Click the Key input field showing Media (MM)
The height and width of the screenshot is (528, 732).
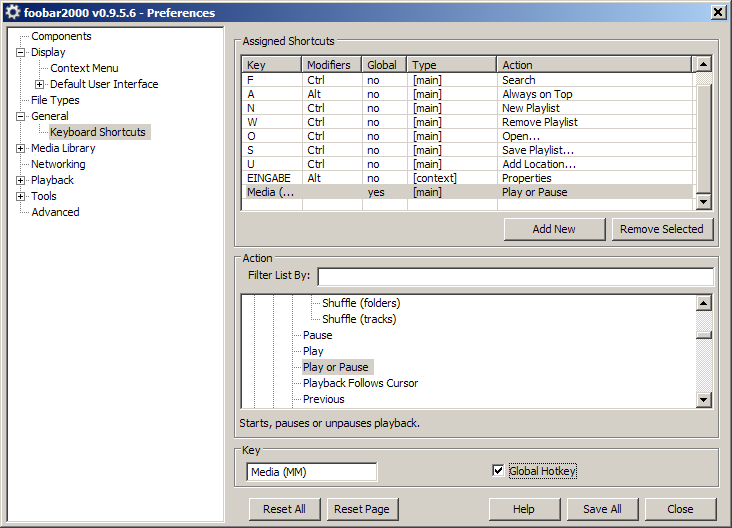click(x=312, y=472)
